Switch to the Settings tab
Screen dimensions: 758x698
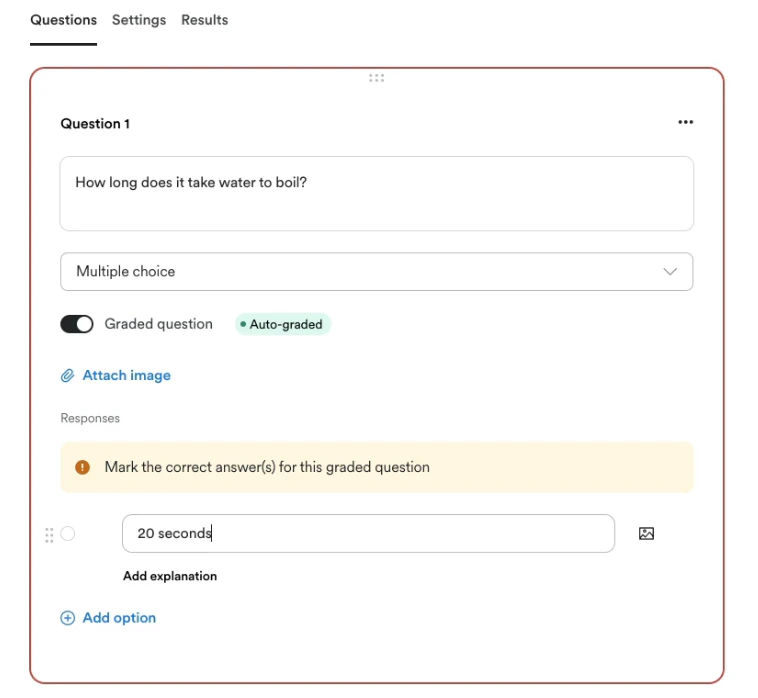pyautogui.click(x=139, y=20)
